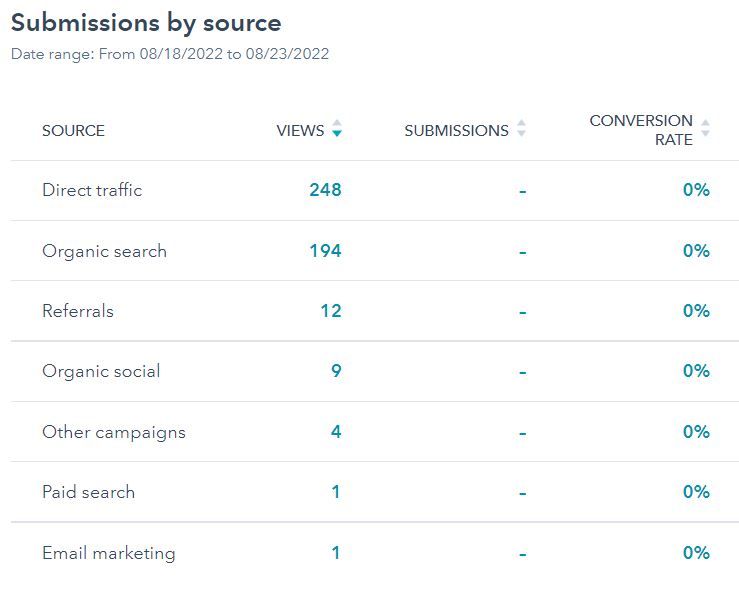The height and width of the screenshot is (597, 739).
Task: Open the 12 views for Referrals
Action: pyautogui.click(x=331, y=311)
